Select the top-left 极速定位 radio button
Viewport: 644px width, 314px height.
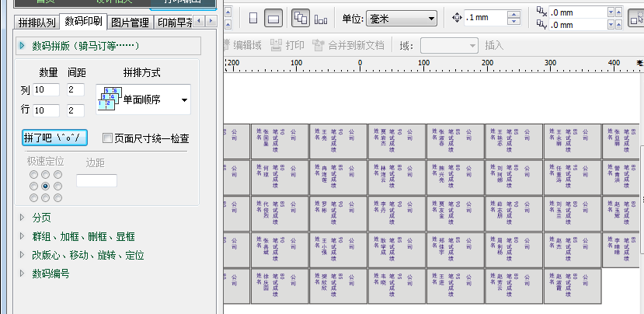click(33, 175)
